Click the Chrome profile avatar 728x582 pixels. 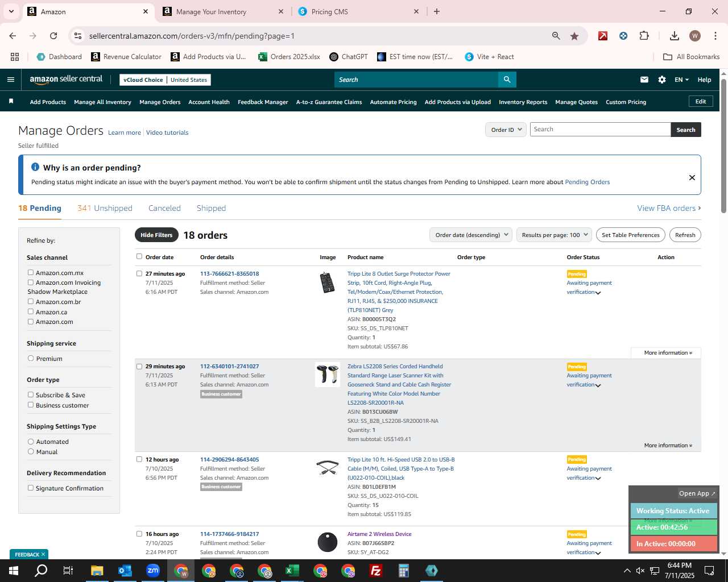click(694, 36)
